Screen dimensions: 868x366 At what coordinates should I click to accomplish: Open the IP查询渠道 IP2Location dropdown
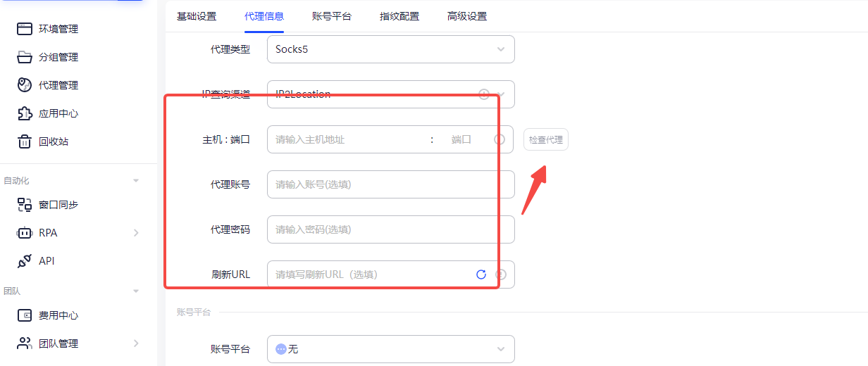(390, 94)
